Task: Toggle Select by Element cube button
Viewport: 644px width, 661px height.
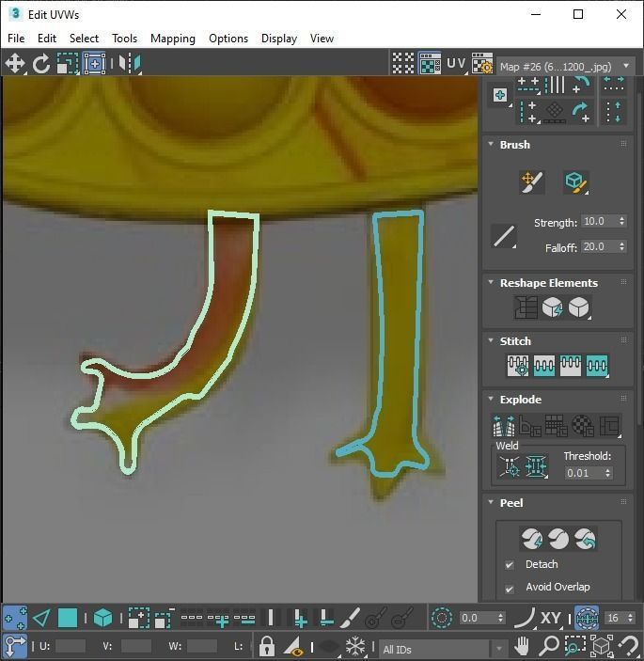Action: coord(102,618)
